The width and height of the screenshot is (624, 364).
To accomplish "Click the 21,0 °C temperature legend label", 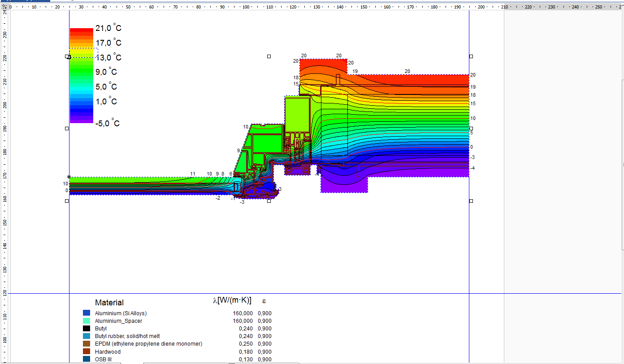I will point(108,28).
